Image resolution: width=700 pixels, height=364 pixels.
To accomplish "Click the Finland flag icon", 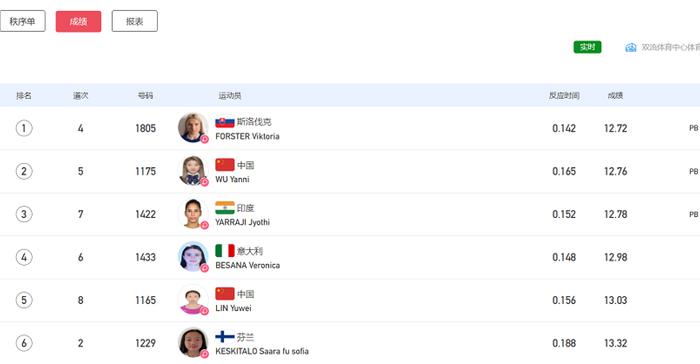I will pos(225,337).
